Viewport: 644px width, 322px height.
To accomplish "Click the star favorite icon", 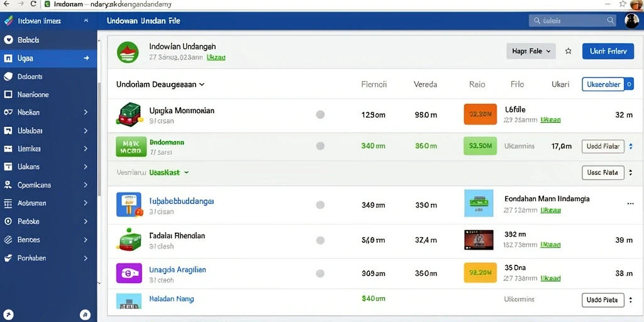I will pos(569,52).
